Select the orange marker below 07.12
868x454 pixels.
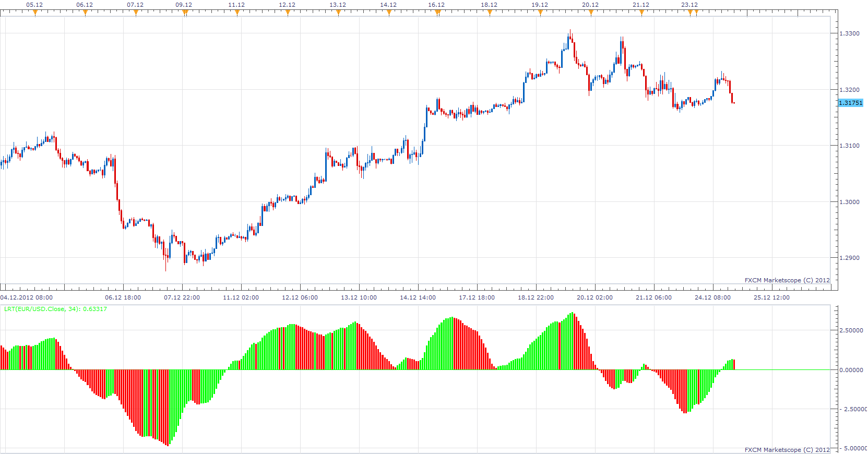pyautogui.click(x=136, y=13)
